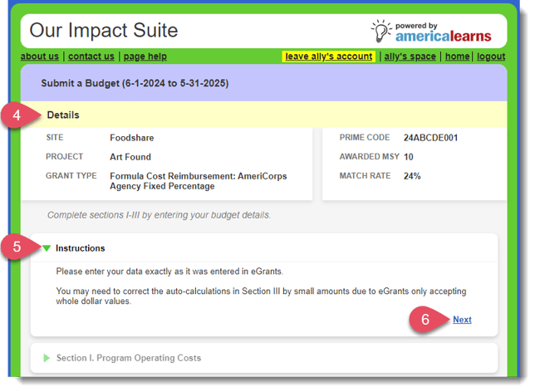Click the highlighted leave ally's account link
Viewport: 535px width, 392px height.
[328, 56]
